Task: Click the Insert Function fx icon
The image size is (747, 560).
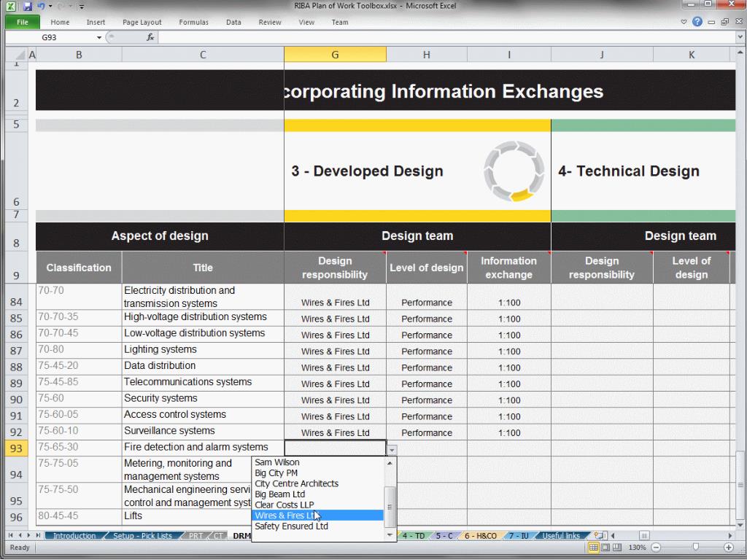Action: click(x=150, y=37)
